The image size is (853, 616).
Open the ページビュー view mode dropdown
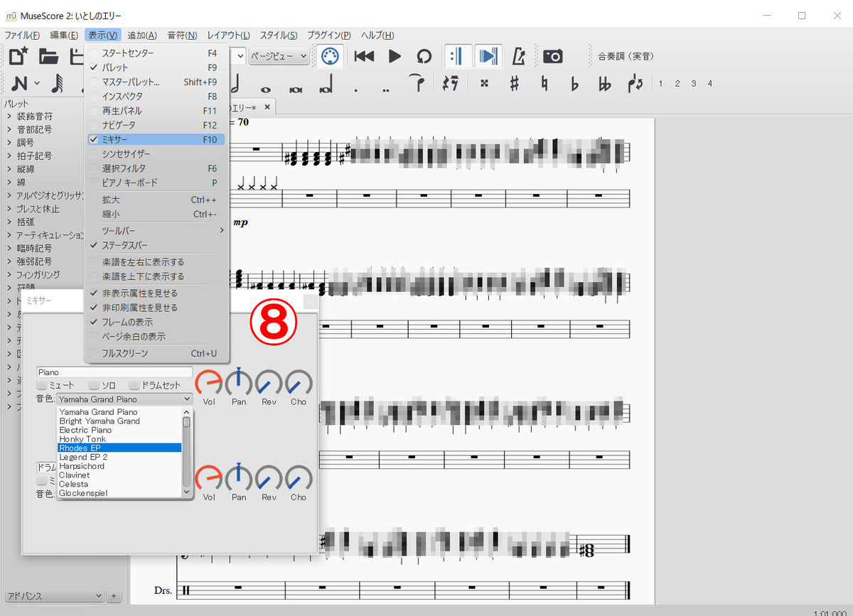[x=279, y=56]
